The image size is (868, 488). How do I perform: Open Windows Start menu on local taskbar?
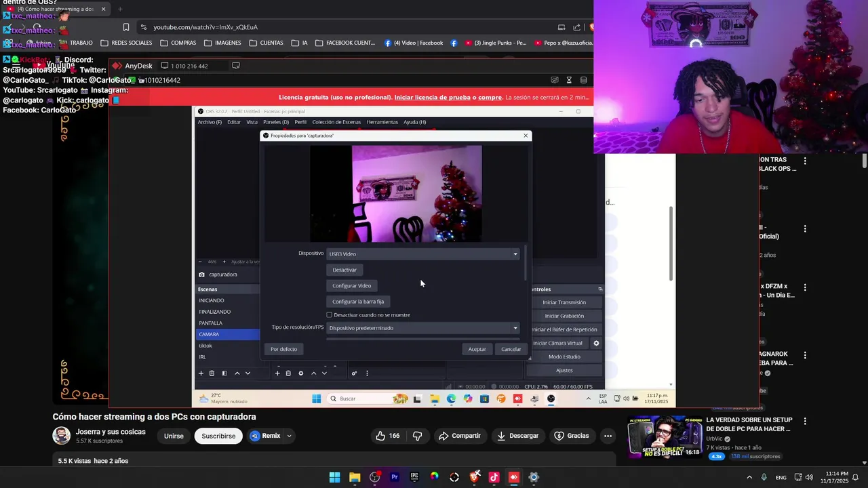point(334,477)
